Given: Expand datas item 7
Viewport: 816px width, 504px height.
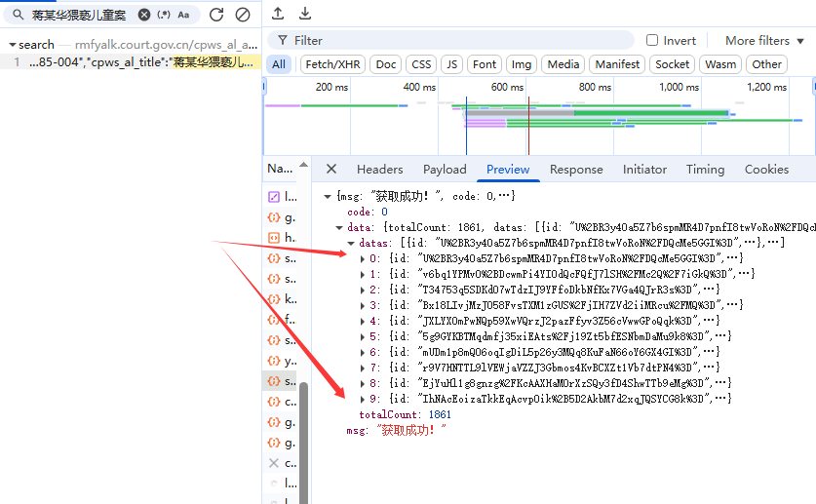Looking at the screenshot, I should pos(363,368).
